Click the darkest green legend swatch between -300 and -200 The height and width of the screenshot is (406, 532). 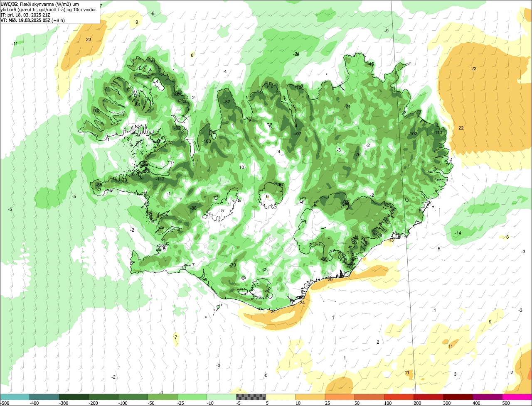74,397
